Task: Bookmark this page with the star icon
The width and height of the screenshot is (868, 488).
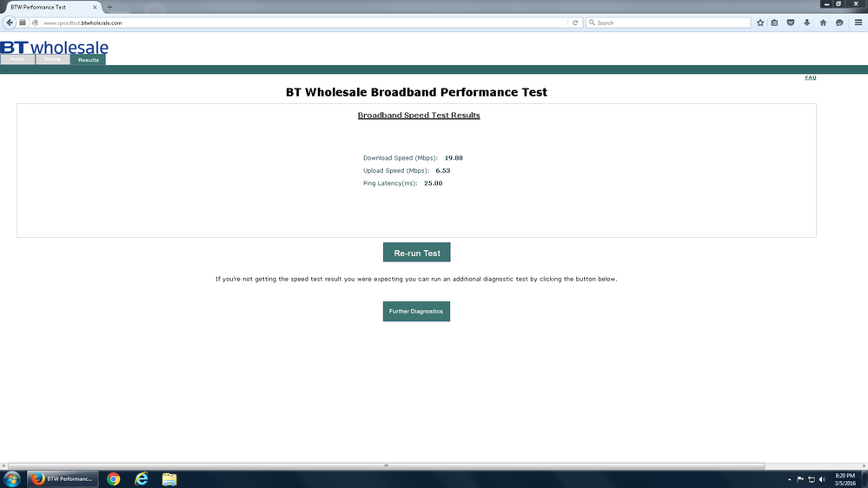Action: point(760,23)
